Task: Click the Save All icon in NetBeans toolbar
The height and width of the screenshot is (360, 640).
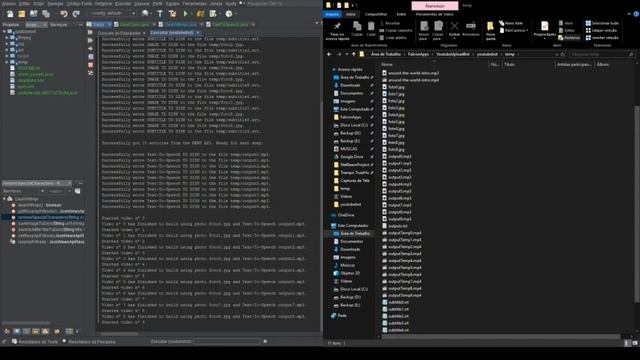Action: point(46,14)
